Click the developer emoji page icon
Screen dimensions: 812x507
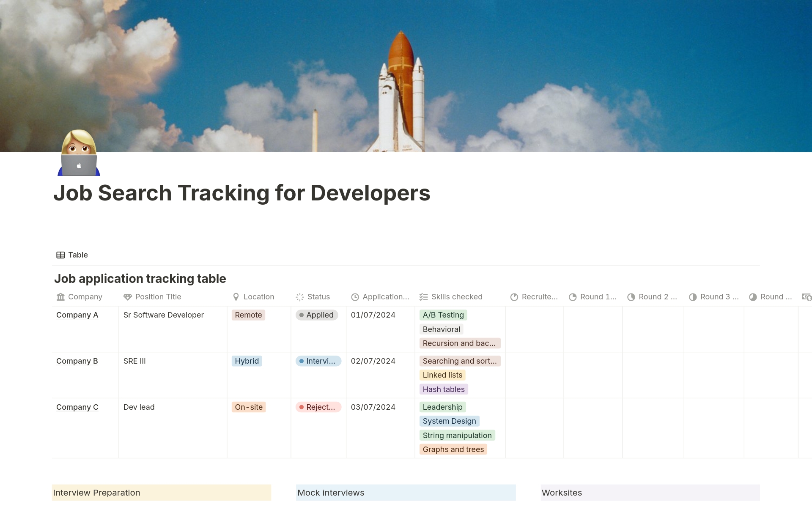tap(79, 153)
